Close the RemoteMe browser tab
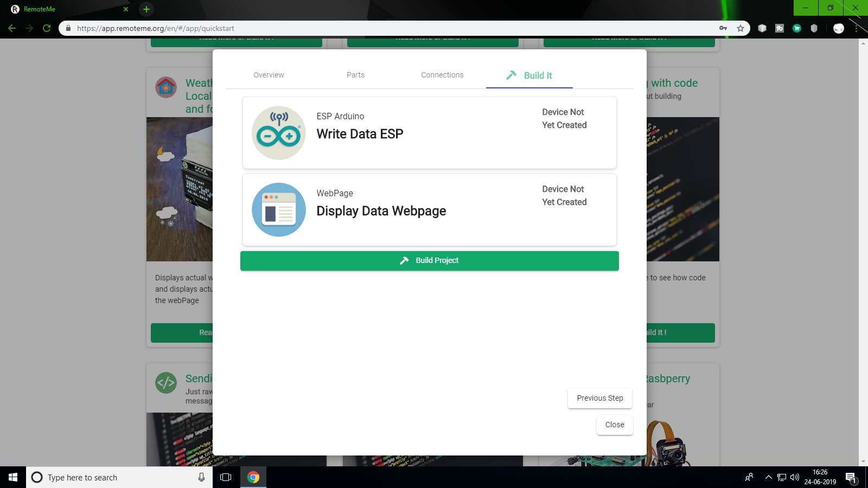868x488 pixels. pos(126,9)
